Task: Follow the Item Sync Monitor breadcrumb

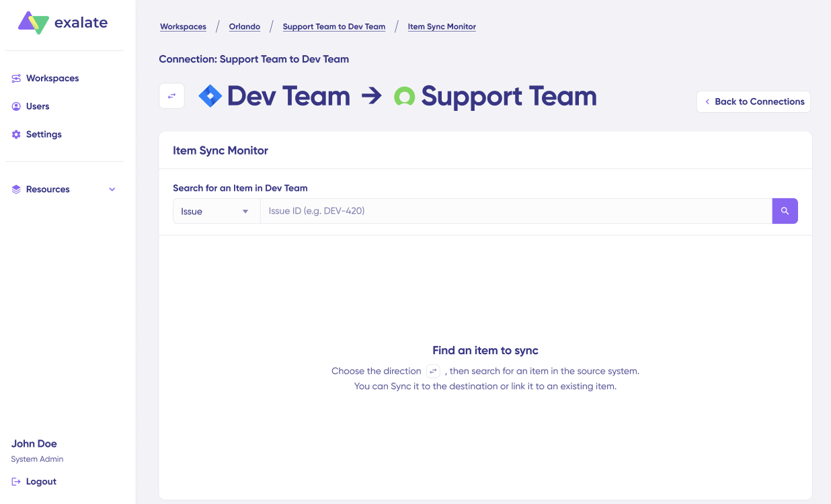Action: coord(442,27)
